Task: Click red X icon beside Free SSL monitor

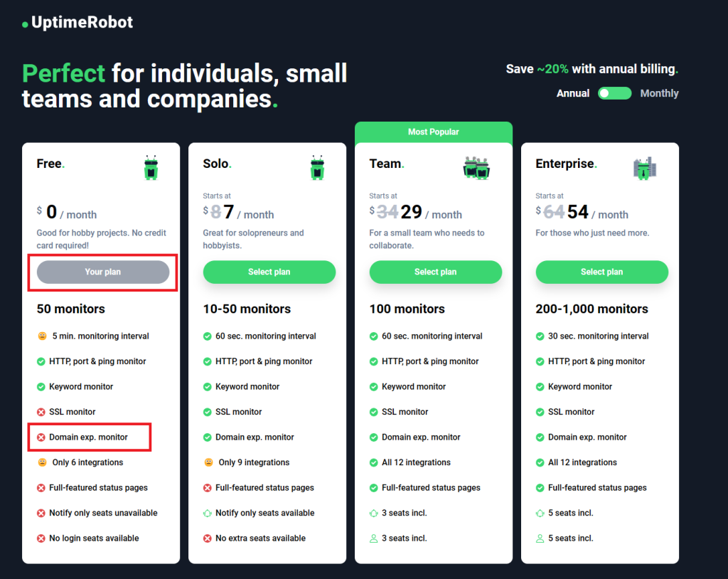Action: click(x=41, y=412)
